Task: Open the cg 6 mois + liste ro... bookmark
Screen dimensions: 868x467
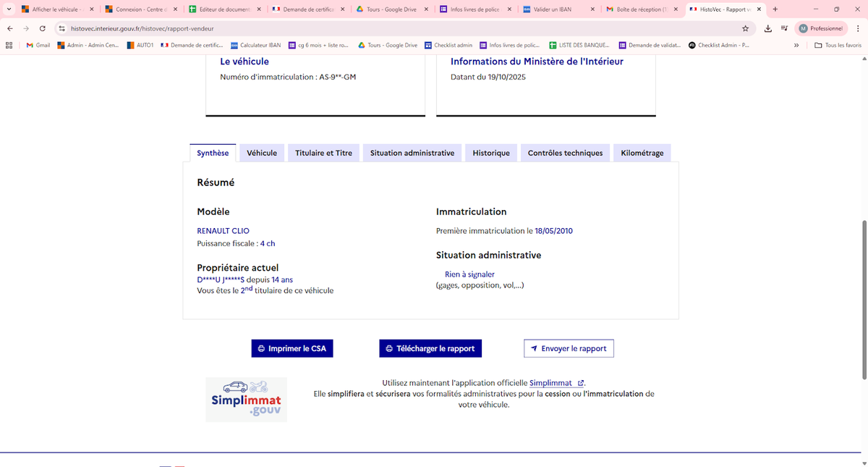Action: click(x=318, y=45)
